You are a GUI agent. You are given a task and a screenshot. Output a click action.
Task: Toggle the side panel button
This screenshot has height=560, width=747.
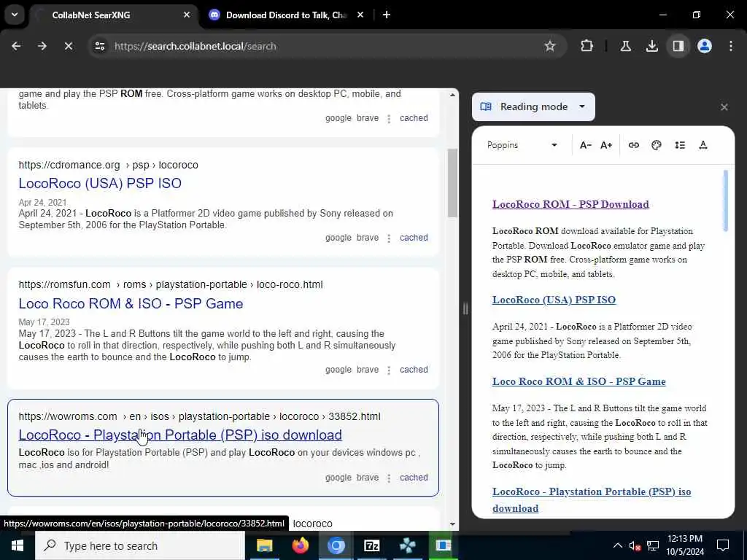pyautogui.click(x=678, y=46)
